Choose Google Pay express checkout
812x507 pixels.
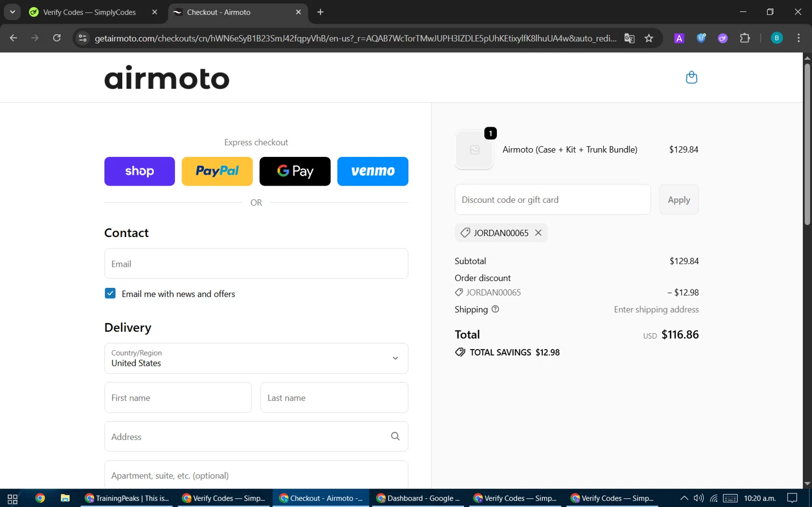pos(295,171)
